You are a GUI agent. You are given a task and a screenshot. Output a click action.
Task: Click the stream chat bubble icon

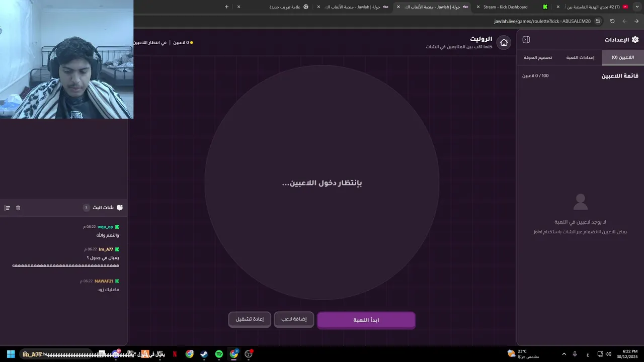[120, 208]
